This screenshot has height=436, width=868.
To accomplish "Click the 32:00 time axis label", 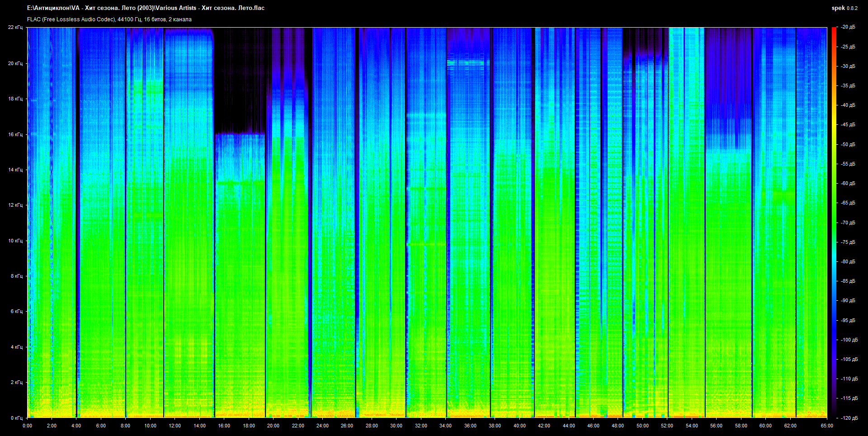I will (x=421, y=426).
